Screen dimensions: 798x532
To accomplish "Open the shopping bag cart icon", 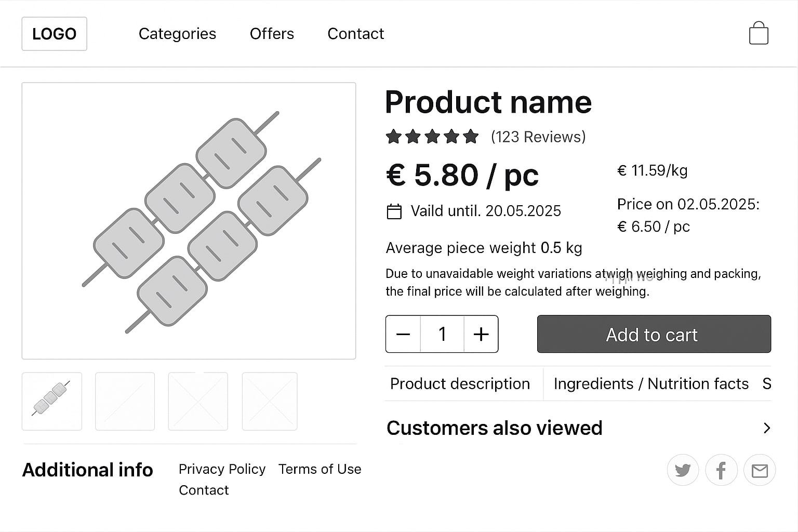I will click(759, 33).
